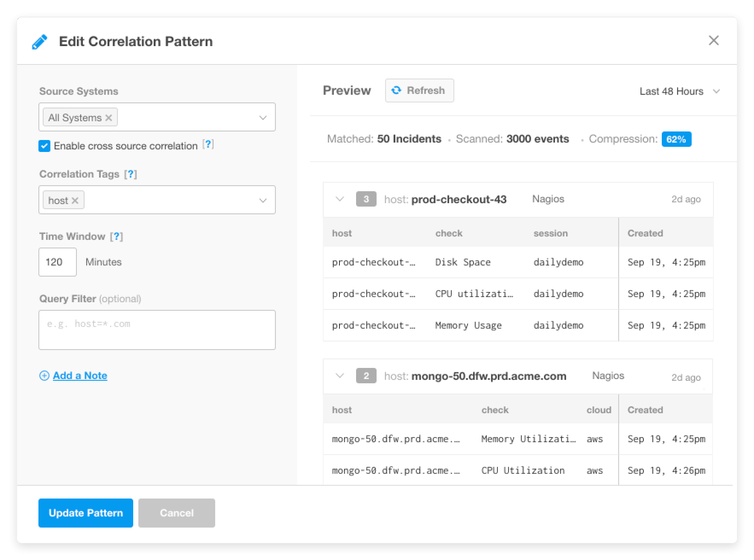
Task: Remove the host correlation tag
Action: [75, 201]
